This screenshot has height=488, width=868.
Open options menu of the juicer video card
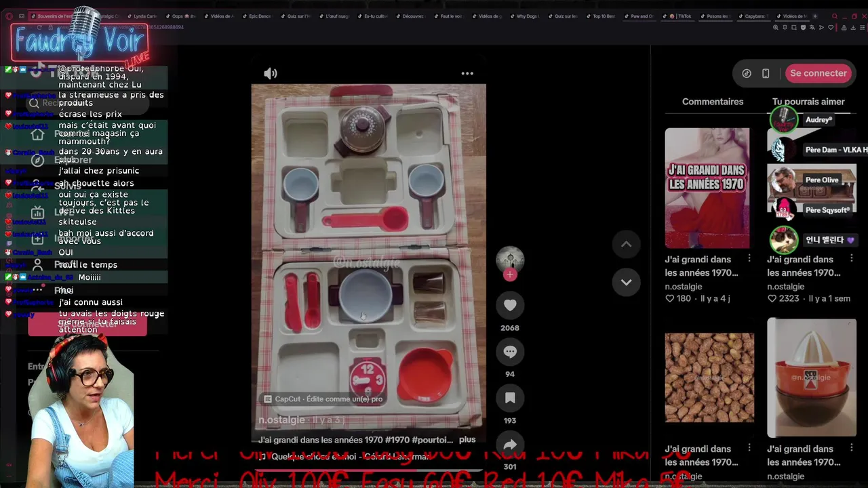point(852,448)
